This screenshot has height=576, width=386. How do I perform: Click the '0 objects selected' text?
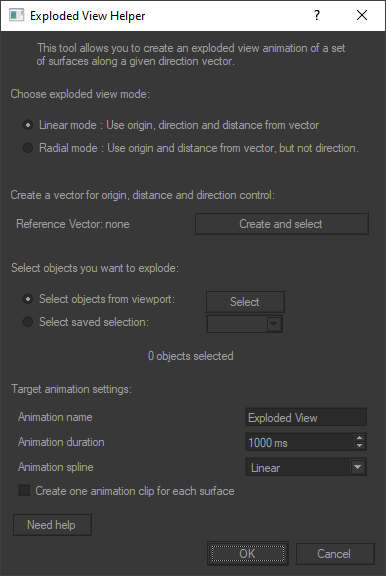click(x=191, y=356)
